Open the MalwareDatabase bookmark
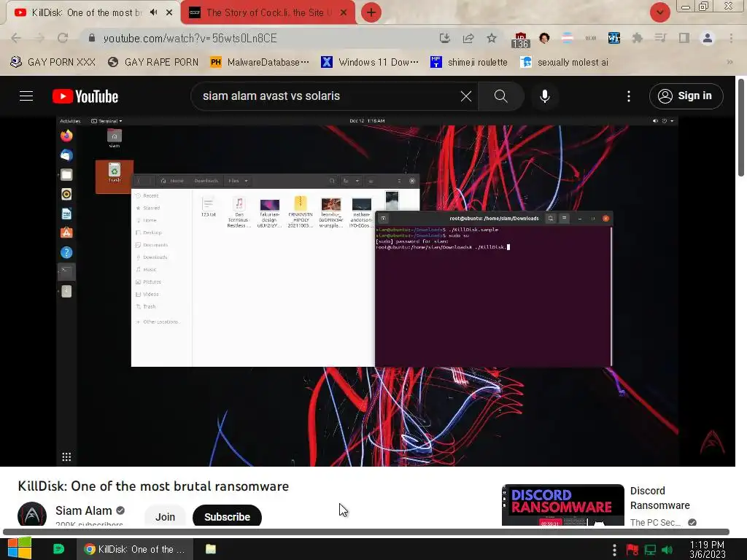 (x=260, y=62)
